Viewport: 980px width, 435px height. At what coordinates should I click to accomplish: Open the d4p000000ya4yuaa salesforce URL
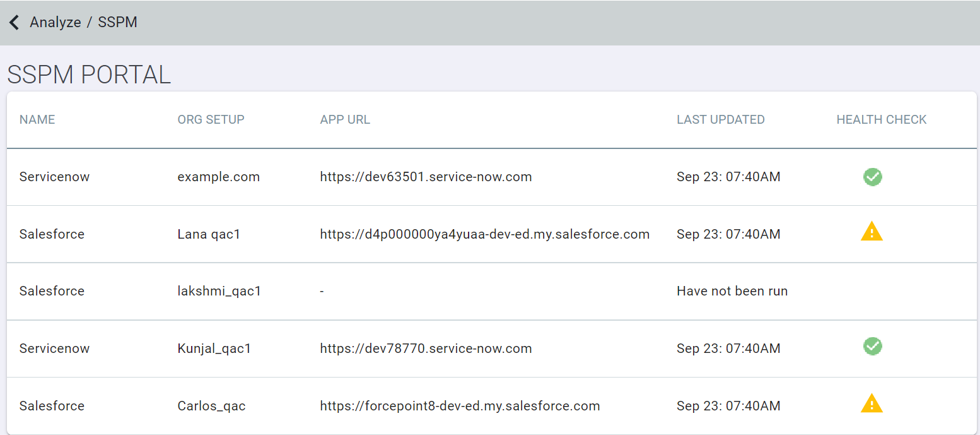point(484,234)
